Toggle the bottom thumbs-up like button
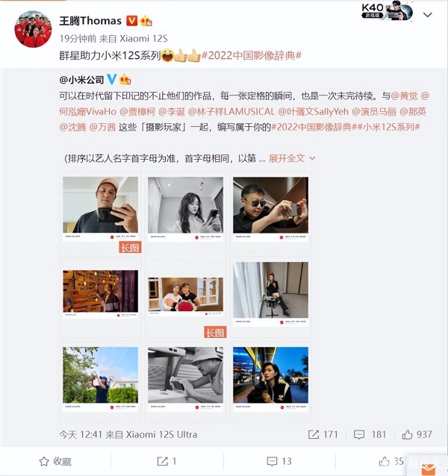448x476 pixels. tap(384, 461)
